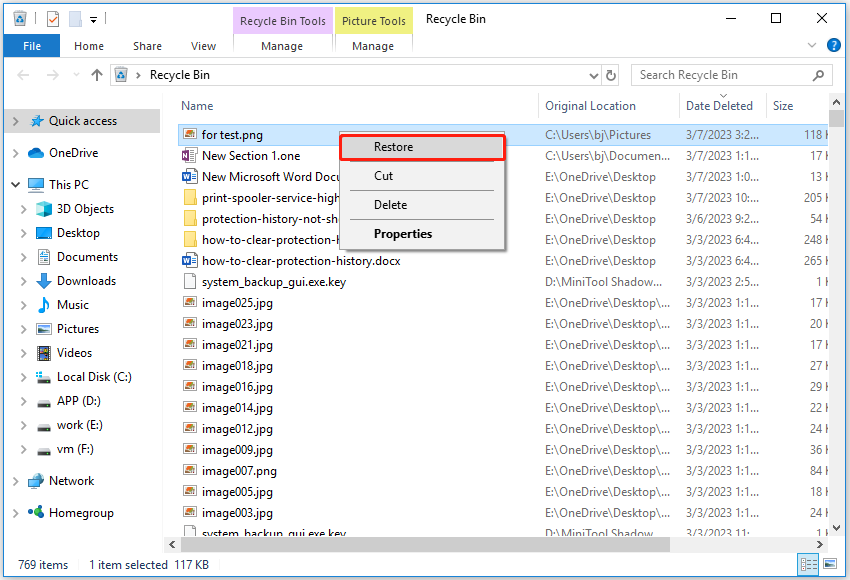Open the File menu
The width and height of the screenshot is (850, 580).
tap(31, 45)
